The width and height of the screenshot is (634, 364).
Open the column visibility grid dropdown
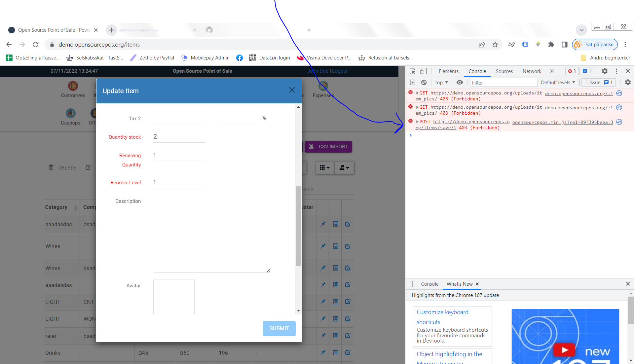(324, 168)
